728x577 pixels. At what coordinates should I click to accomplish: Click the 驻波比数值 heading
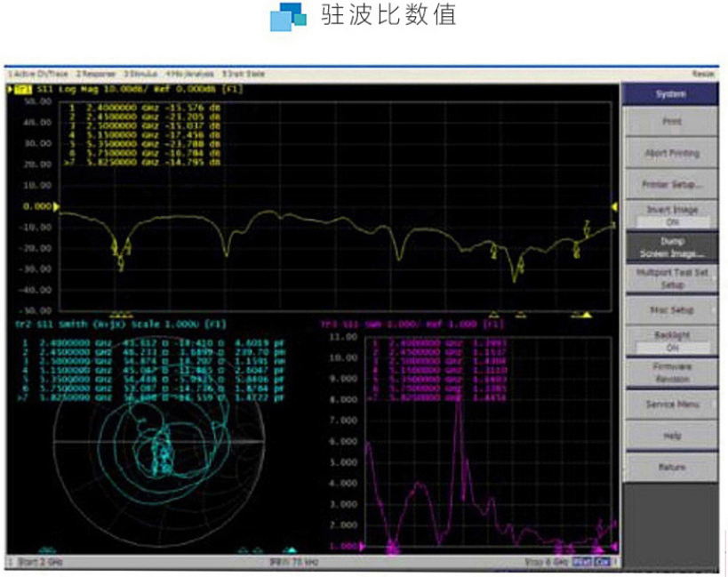click(x=388, y=15)
